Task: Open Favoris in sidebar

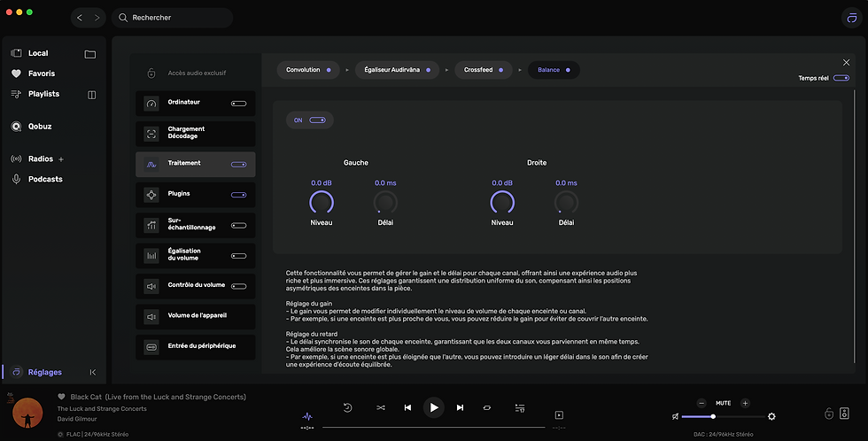Action: [x=42, y=73]
